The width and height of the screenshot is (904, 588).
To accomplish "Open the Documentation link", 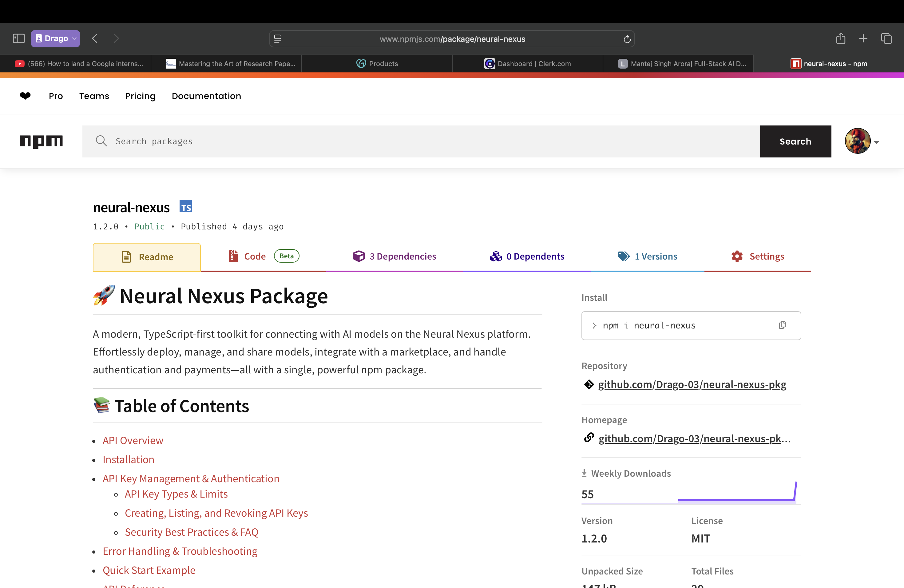I will point(206,96).
